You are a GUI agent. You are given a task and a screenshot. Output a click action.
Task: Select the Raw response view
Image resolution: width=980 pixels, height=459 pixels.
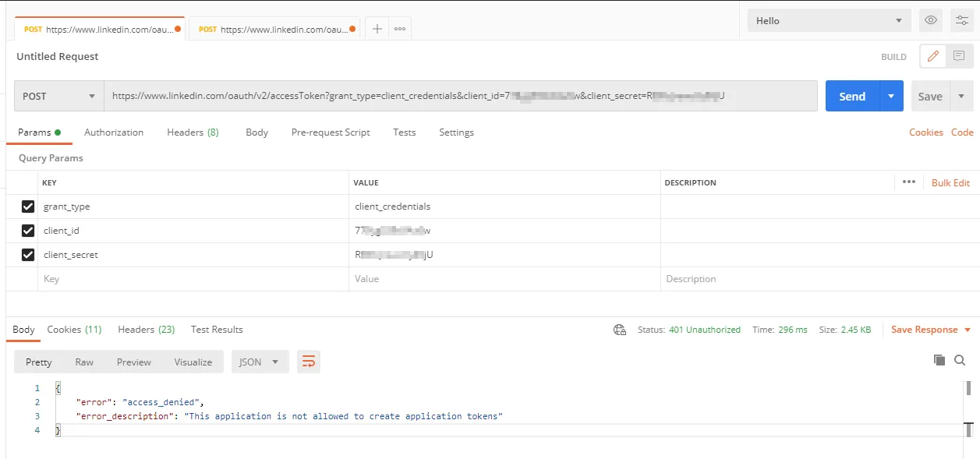(x=84, y=362)
